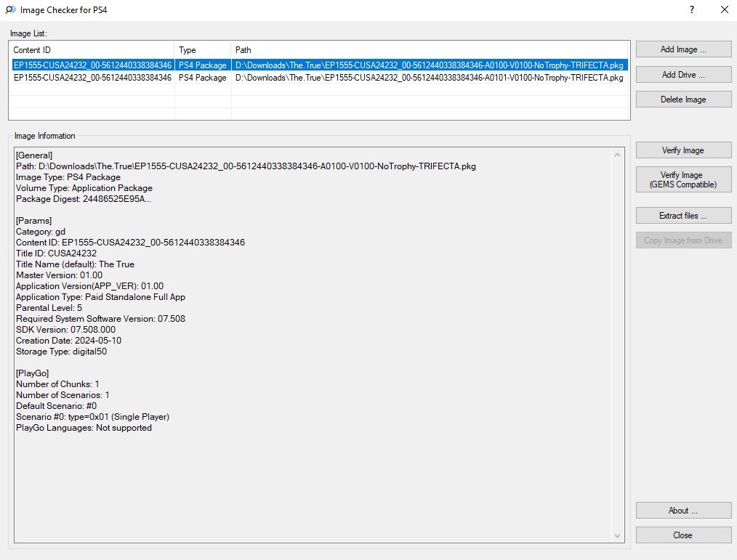Image resolution: width=737 pixels, height=560 pixels.
Task: Click the scroll up arrow in Image Information
Action: [617, 155]
